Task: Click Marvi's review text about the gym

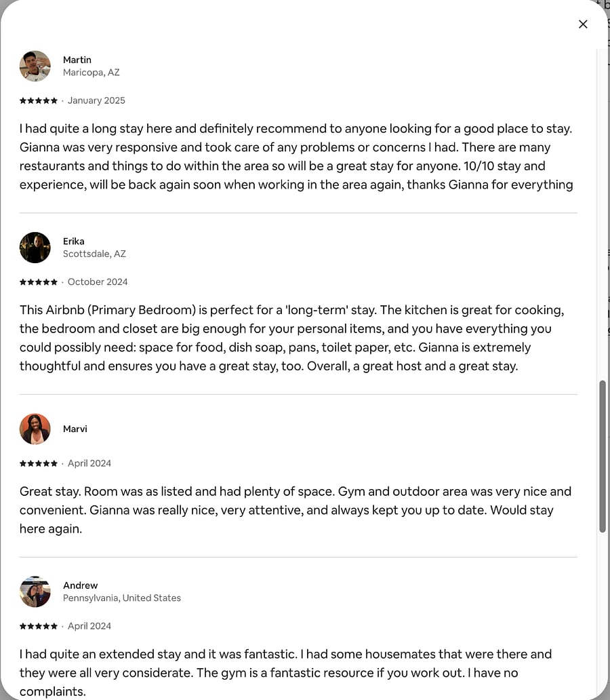Action: click(x=295, y=510)
